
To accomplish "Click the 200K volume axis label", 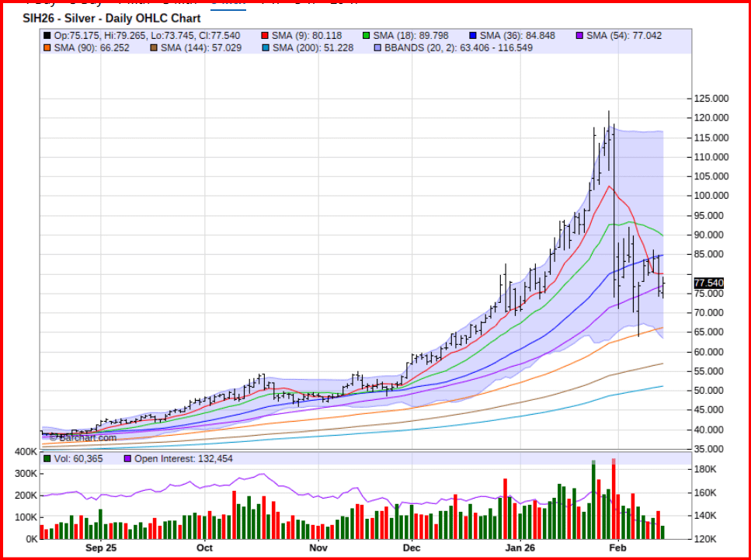I will (x=26, y=496).
